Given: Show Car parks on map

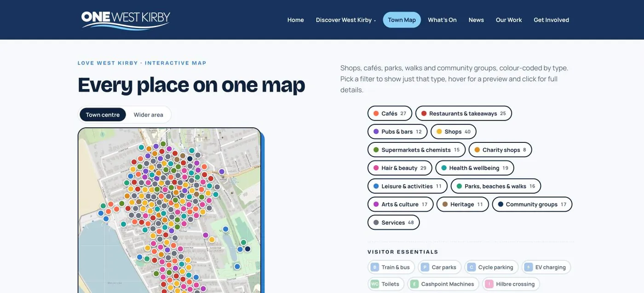Looking at the screenshot, I should 439,267.
